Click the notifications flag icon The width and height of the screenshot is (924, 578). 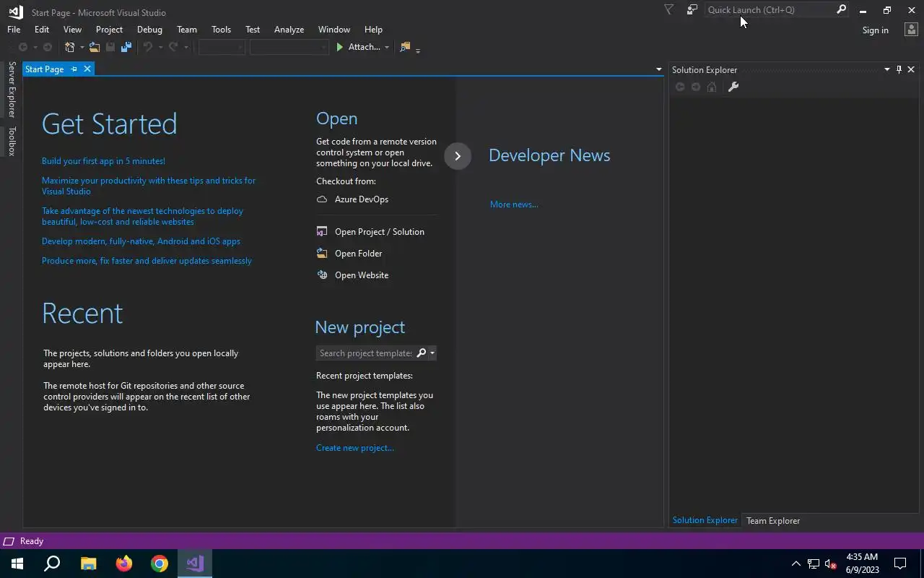point(668,9)
